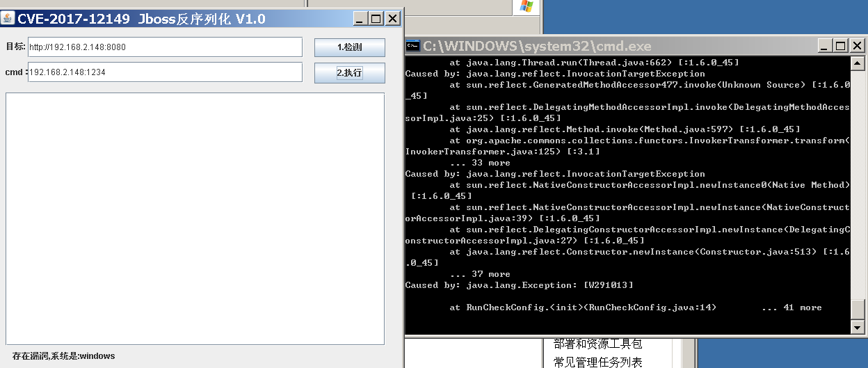Click the cmd : label
The image size is (868, 368).
coord(16,72)
